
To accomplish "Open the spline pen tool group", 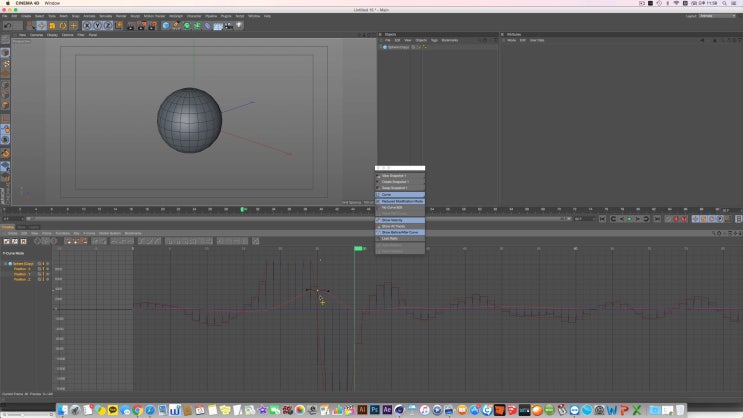I will (176, 26).
